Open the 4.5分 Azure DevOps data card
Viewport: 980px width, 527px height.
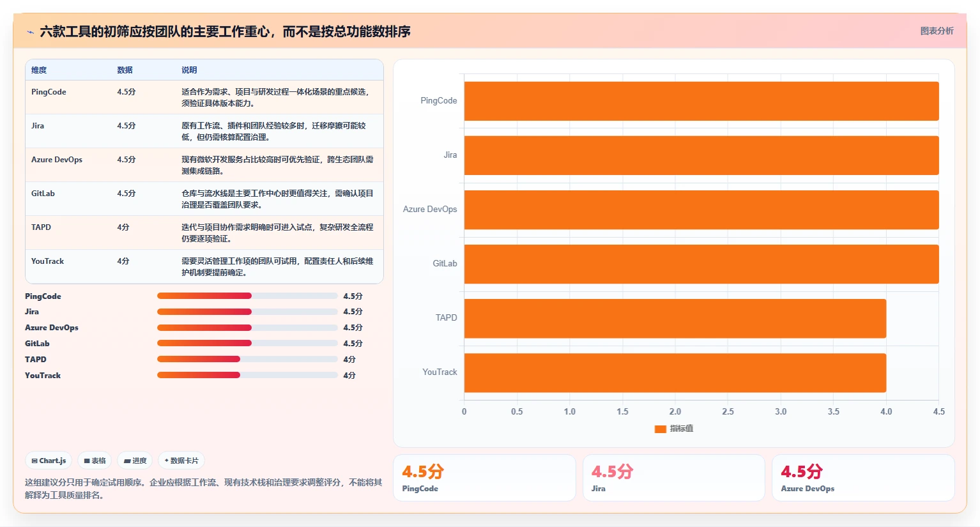point(863,478)
